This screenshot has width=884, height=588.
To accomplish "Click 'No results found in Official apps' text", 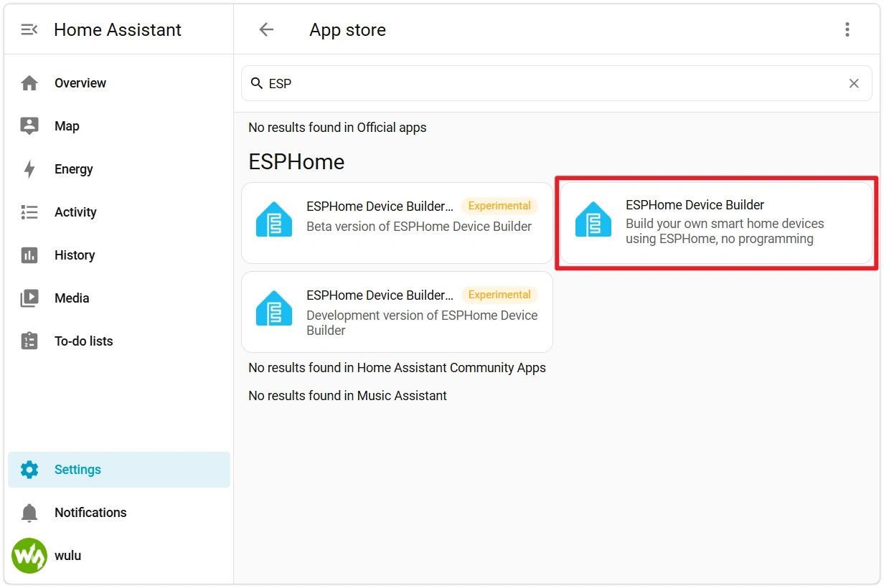I will pyautogui.click(x=337, y=128).
